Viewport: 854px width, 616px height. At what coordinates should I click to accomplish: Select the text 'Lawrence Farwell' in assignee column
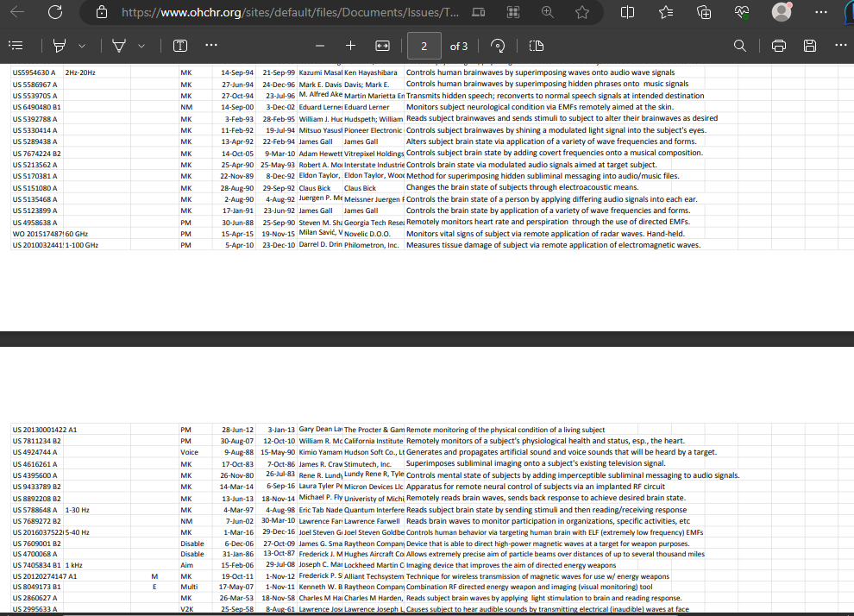pyautogui.click(x=372, y=521)
